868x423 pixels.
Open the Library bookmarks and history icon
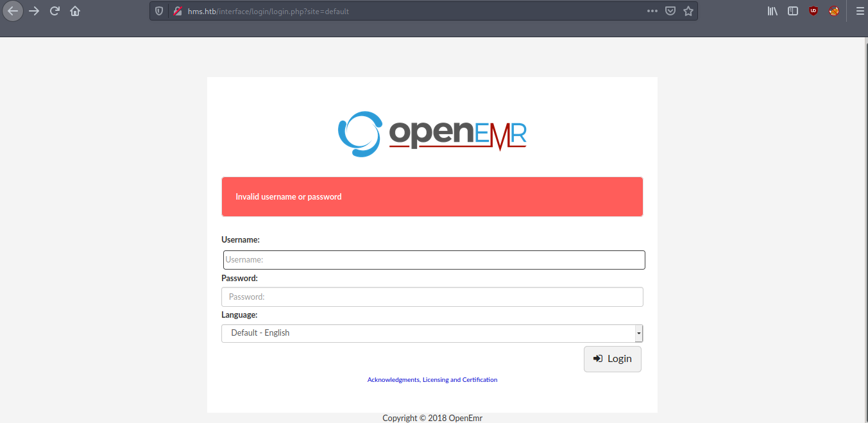[x=772, y=11]
